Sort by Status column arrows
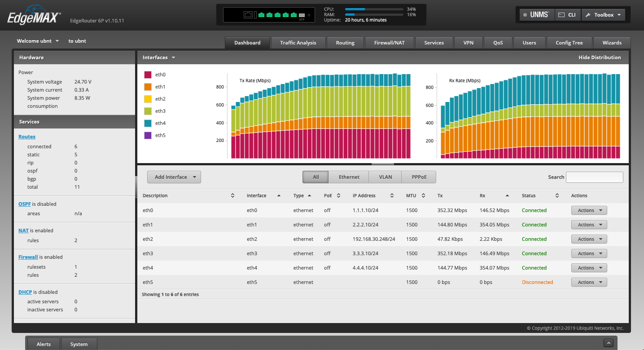 [x=557, y=196]
